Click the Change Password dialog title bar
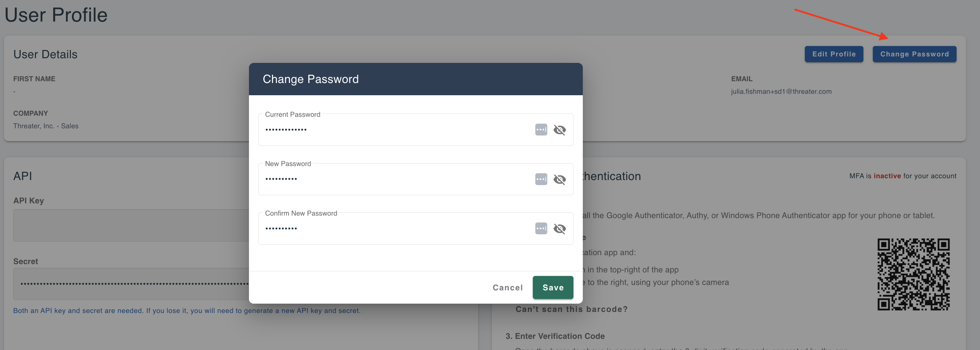Screen dimensions: 980x350 (416, 79)
